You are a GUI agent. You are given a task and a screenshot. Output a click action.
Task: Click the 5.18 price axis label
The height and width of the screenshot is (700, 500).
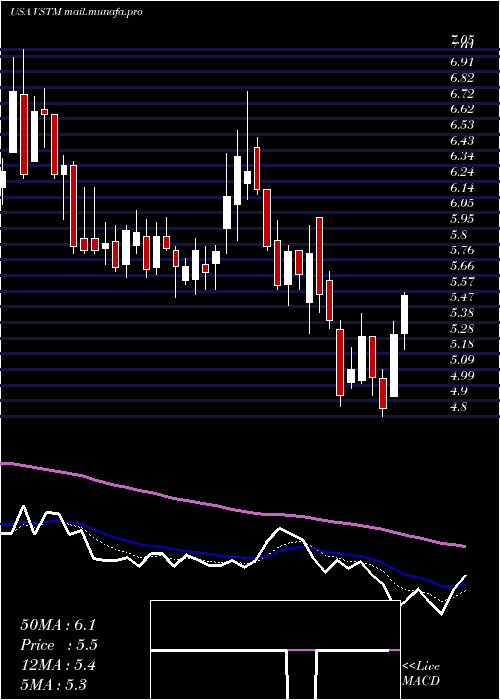coord(462,345)
